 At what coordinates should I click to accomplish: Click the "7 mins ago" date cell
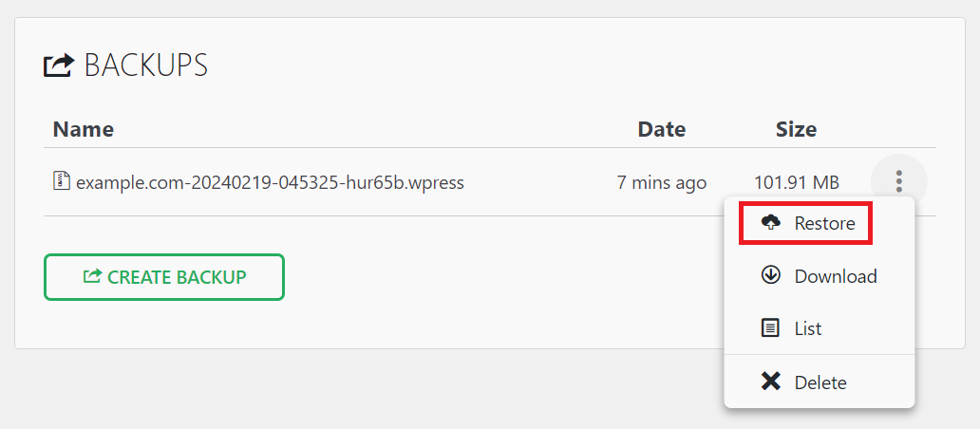point(661,181)
